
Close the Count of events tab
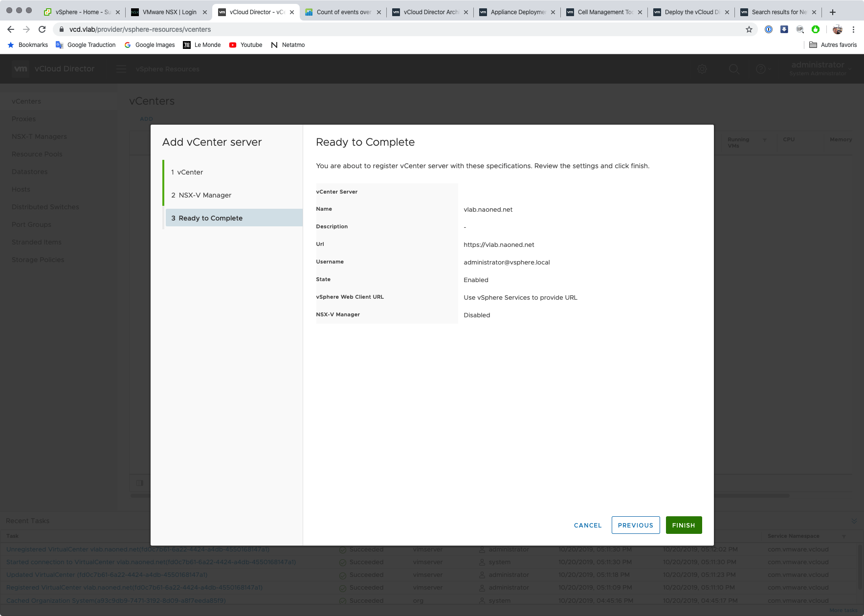[x=379, y=12]
